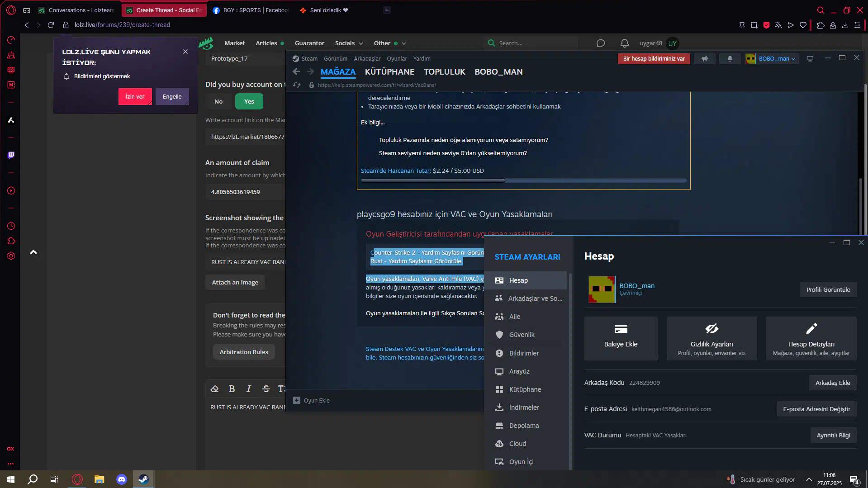This screenshot has width=868, height=488.
Task: Go back in Steam browser view
Action: point(296,71)
